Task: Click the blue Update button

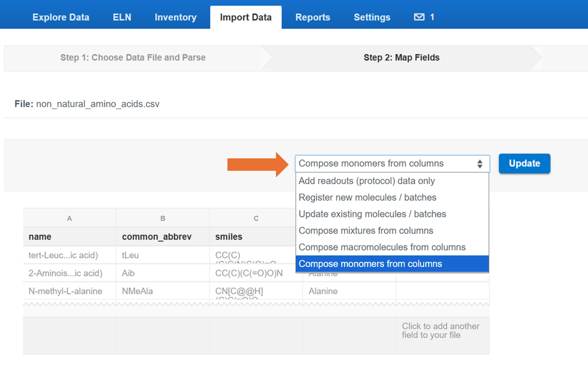Action: point(524,164)
